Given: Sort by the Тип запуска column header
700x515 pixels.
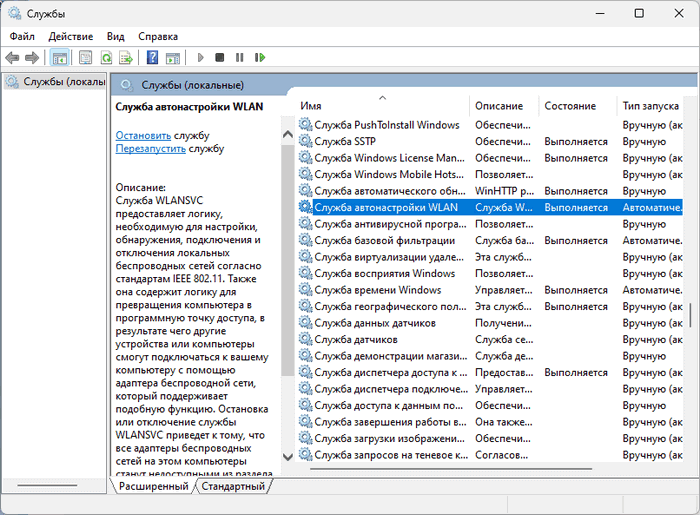Looking at the screenshot, I should pyautogui.click(x=650, y=106).
